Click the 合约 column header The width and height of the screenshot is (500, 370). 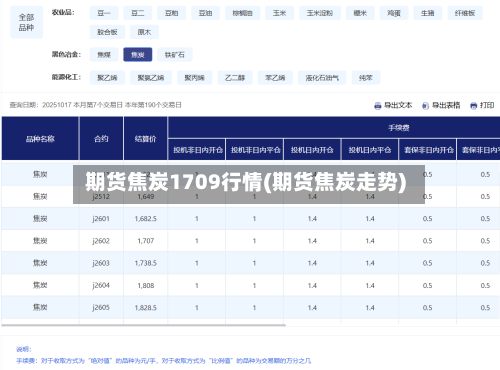101,139
